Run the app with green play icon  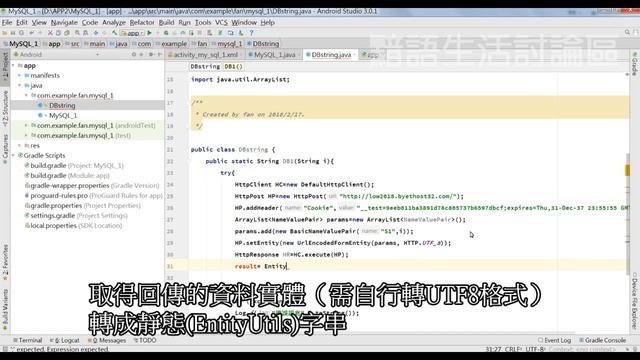(x=149, y=33)
